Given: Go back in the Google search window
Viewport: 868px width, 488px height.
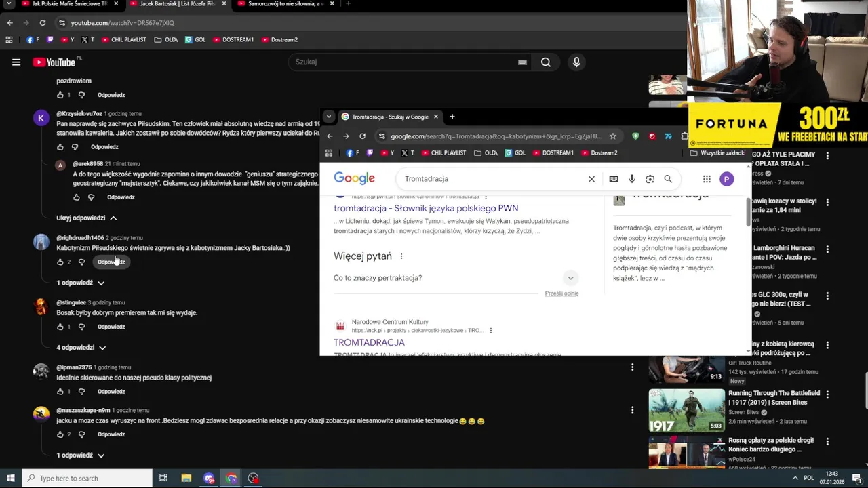Looking at the screenshot, I should pos(330,136).
